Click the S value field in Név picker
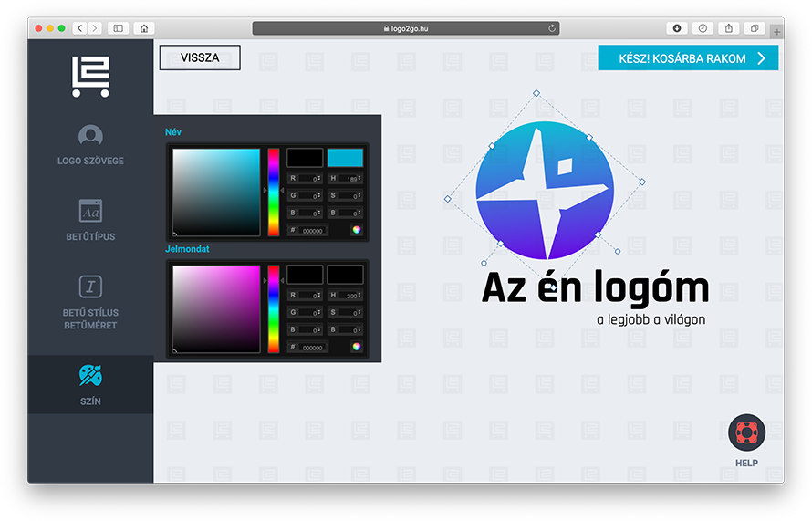The height and width of the screenshot is (521, 812). tap(346, 195)
